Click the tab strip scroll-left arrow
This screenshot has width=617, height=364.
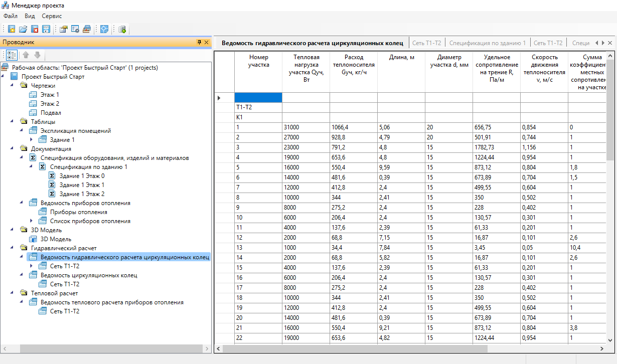coord(596,43)
